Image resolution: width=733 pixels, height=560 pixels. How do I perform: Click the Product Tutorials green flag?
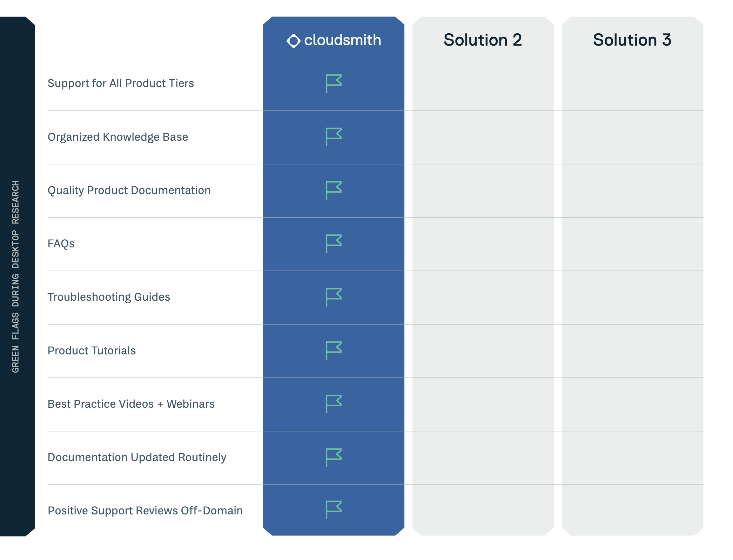click(334, 351)
